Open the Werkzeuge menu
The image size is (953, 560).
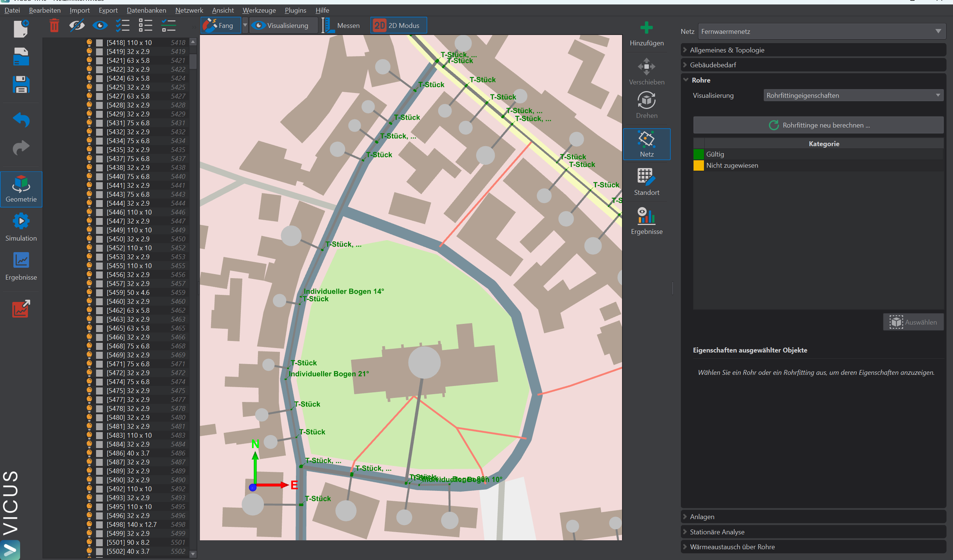(x=259, y=10)
